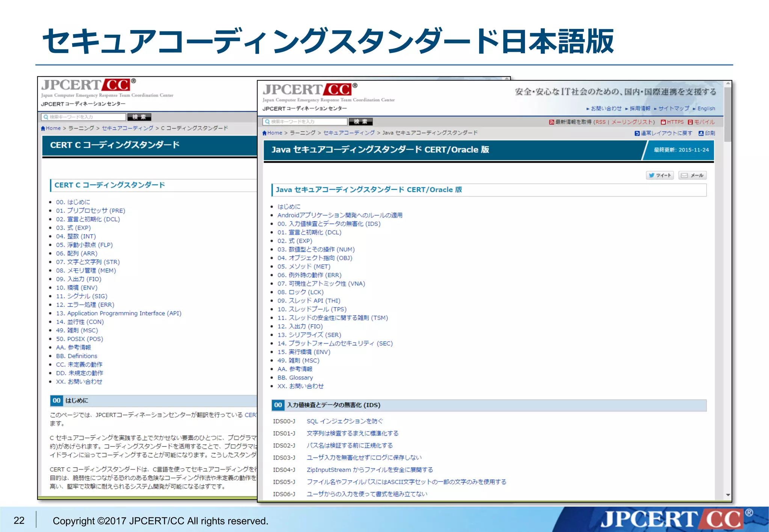Click the 印刷 print icon
Viewport: 769px width, 532px height.
[x=701, y=133]
